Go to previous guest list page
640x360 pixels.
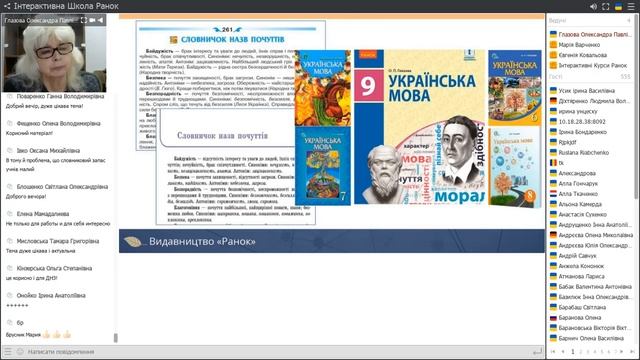(563, 351)
